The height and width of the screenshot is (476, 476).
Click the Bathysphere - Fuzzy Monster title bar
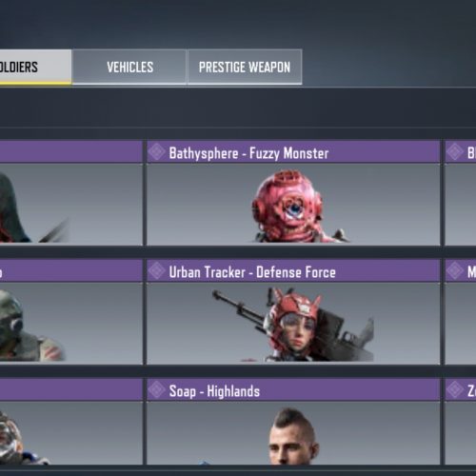293,152
